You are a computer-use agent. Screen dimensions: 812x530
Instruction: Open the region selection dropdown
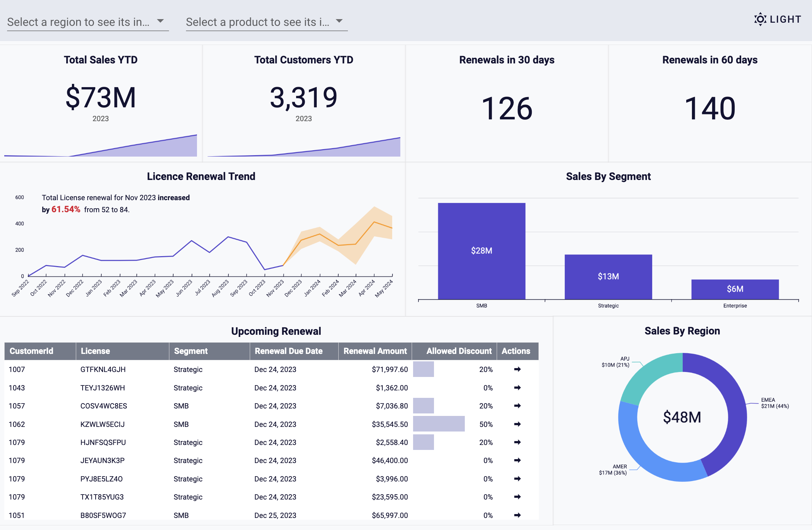[88, 22]
